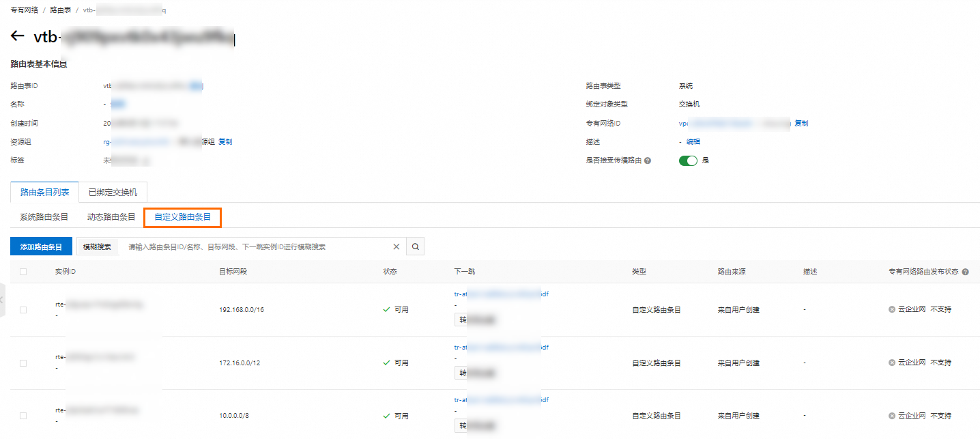Switch to the 已绑定交换机 tab
This screenshot has width=980, height=439.
click(x=113, y=192)
